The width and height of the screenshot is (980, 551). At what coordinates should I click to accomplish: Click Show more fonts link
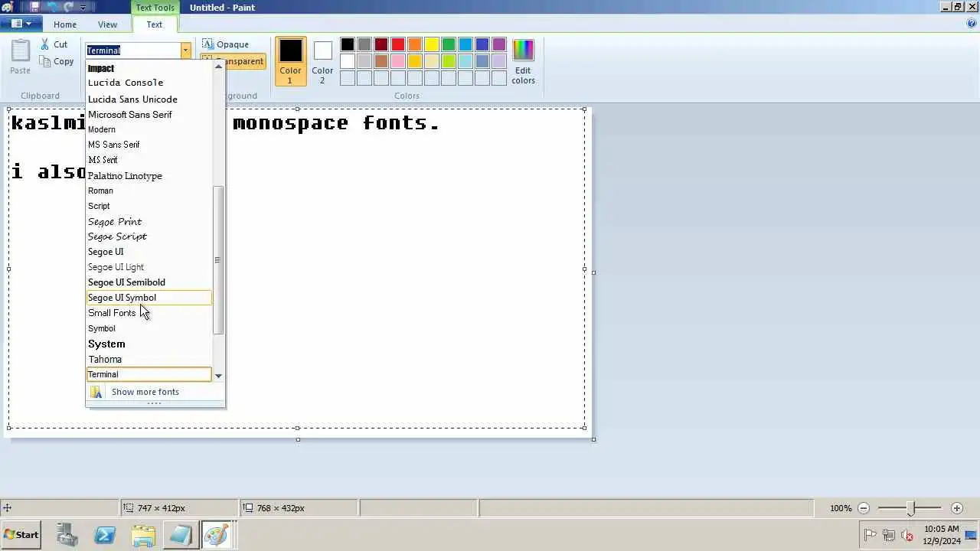pos(145,392)
